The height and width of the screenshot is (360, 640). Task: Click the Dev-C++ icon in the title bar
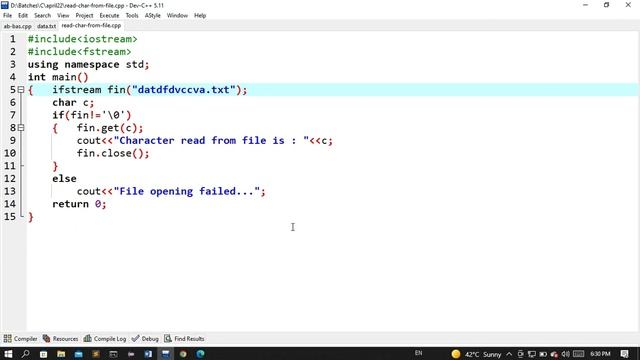point(5,5)
